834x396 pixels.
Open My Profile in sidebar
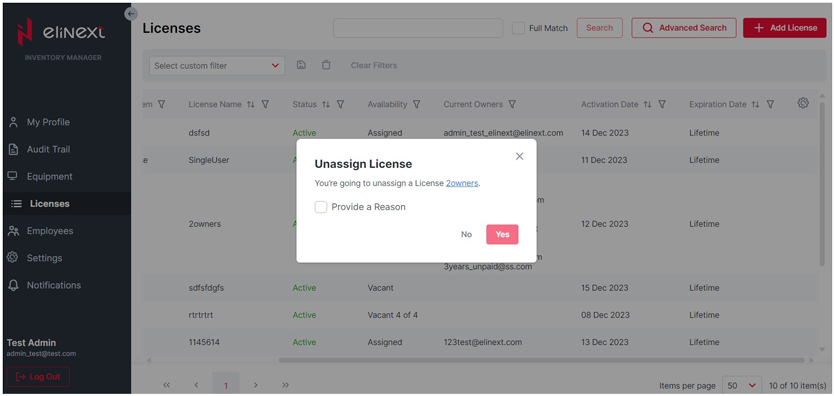[48, 122]
